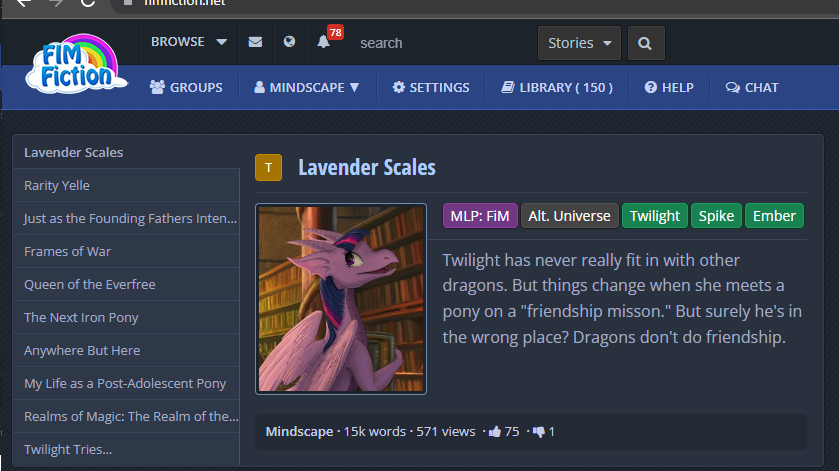Select Twilight Tries... in sidebar list
839x471 pixels.
[127, 450]
